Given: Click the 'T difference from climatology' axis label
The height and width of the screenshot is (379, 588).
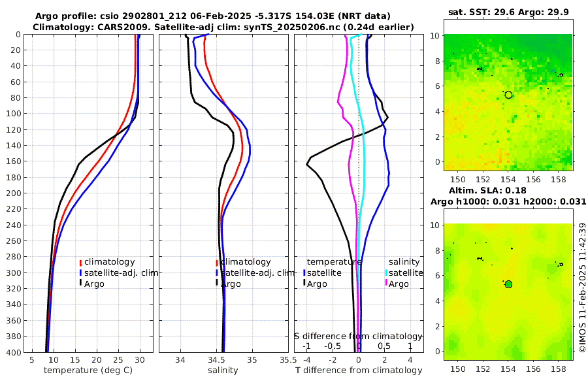Looking at the screenshot, I should [359, 371].
